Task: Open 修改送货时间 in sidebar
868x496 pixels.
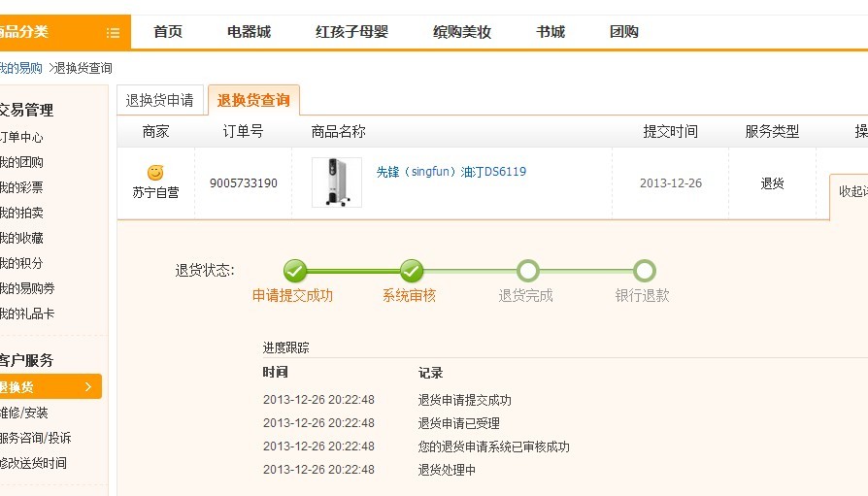Action: coord(33,463)
